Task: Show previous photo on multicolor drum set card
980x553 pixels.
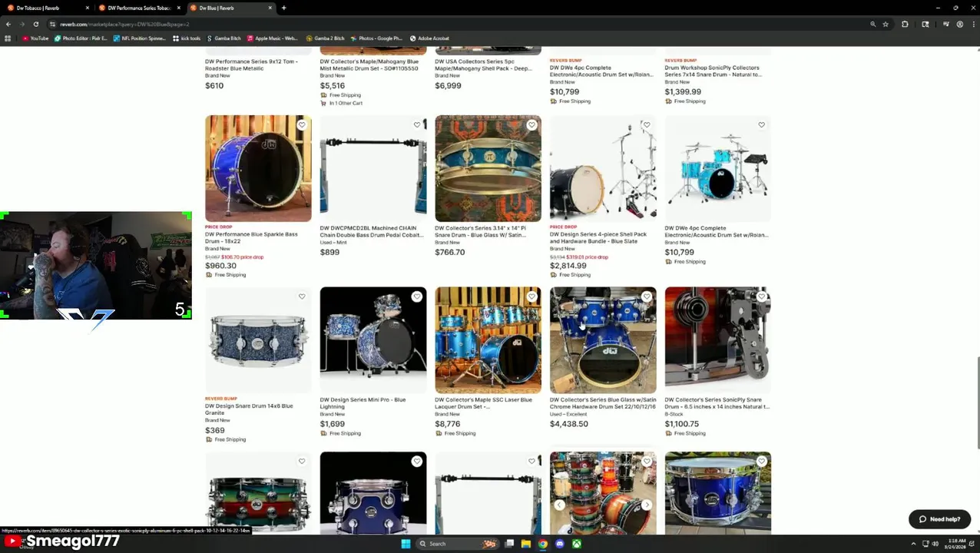Action: (559, 505)
